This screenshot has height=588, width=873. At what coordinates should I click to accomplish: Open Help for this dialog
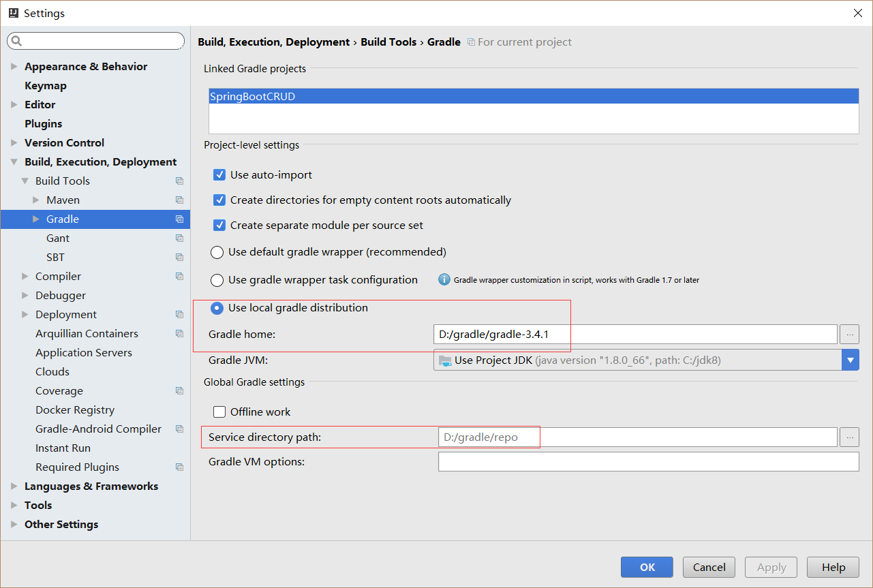833,568
